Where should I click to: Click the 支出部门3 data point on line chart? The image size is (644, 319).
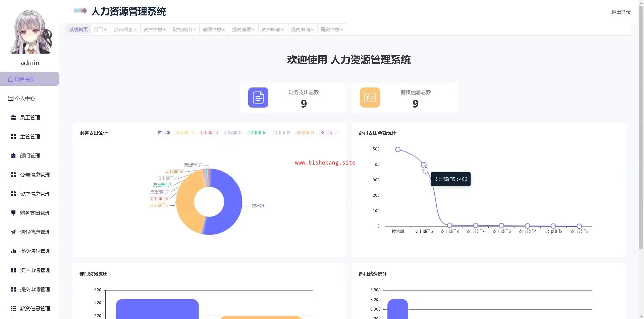[553, 226]
